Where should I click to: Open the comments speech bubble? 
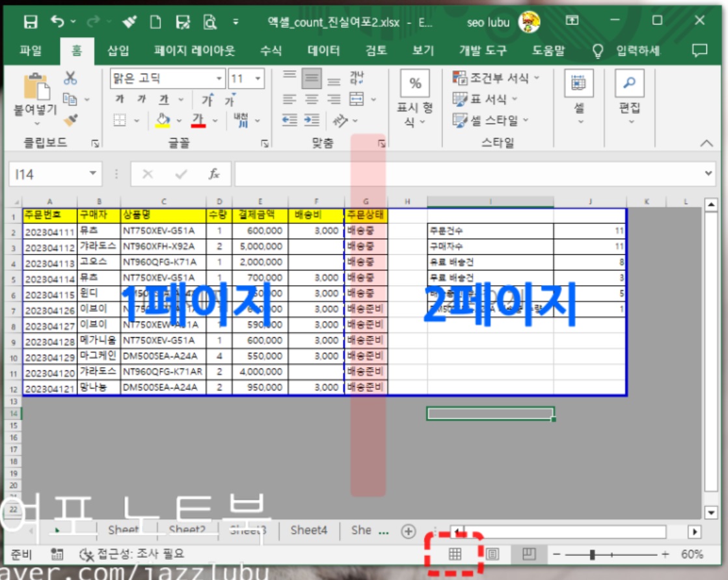click(x=699, y=50)
